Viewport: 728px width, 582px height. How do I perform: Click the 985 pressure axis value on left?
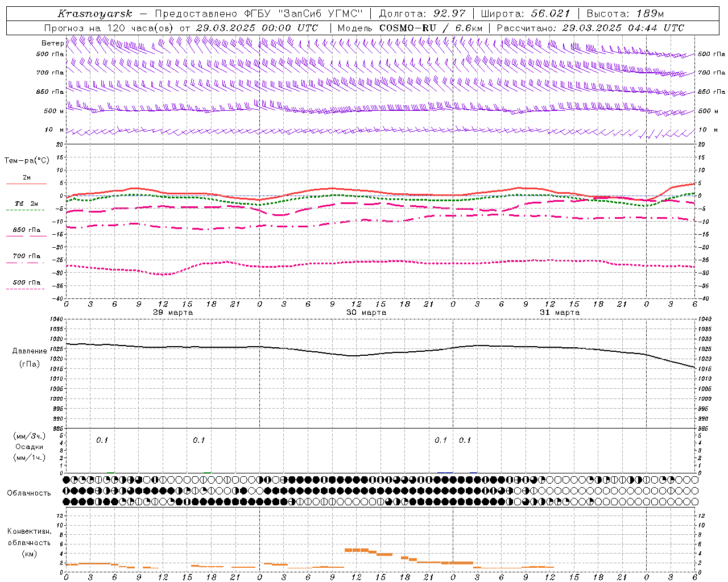(57, 429)
